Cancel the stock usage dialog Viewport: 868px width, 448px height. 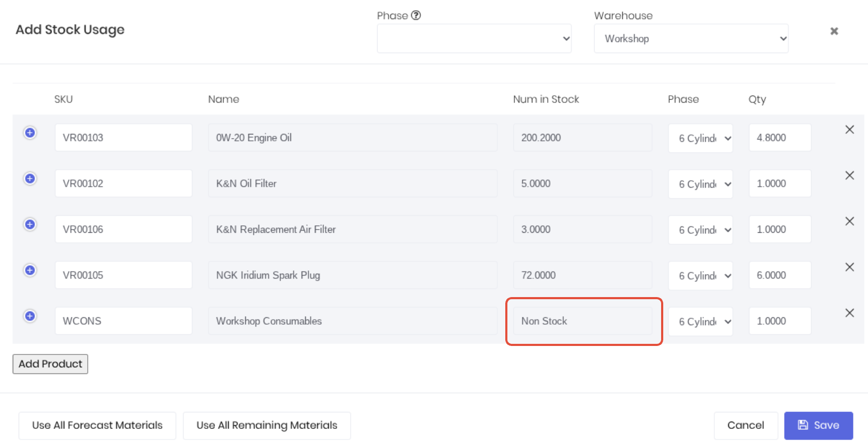coord(746,426)
